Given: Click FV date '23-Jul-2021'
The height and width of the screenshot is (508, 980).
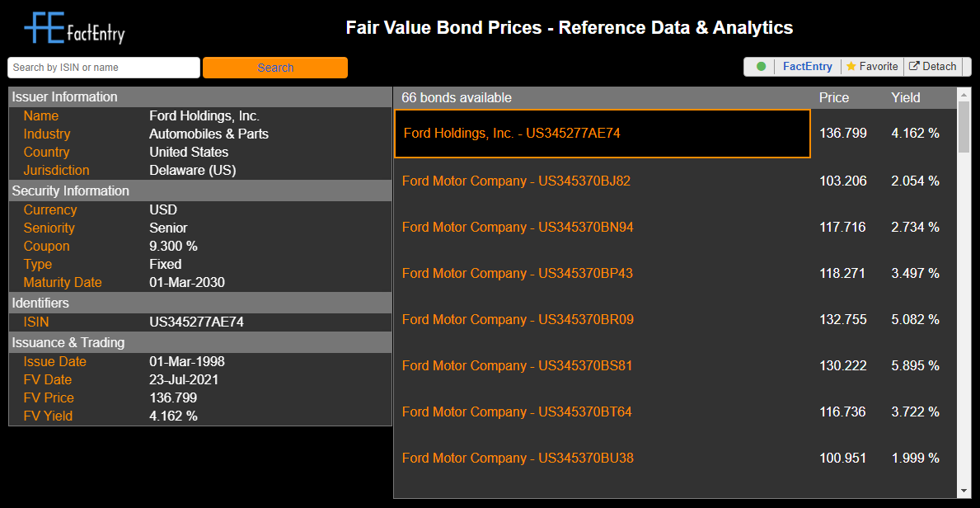Looking at the screenshot, I should (184, 379).
